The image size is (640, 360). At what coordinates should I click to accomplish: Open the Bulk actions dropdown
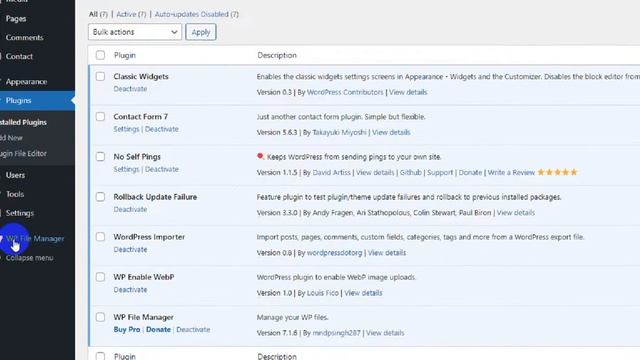[135, 32]
